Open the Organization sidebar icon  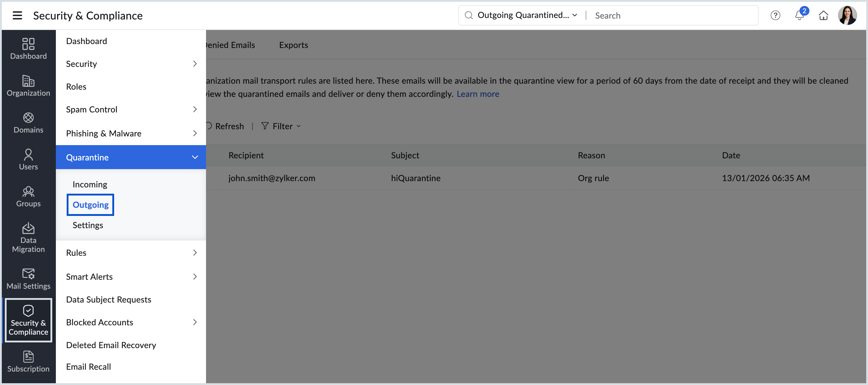point(28,85)
